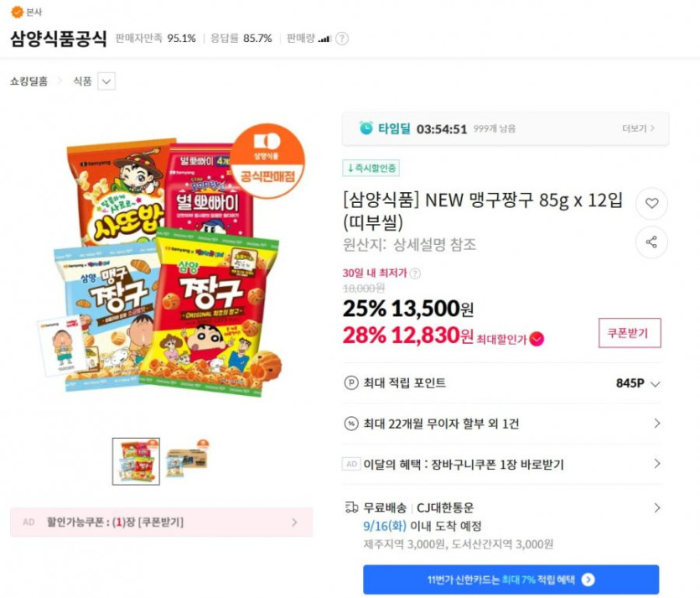Open the 삼양식품공식 seller store link
This screenshot has width=700, height=598.
[59, 39]
